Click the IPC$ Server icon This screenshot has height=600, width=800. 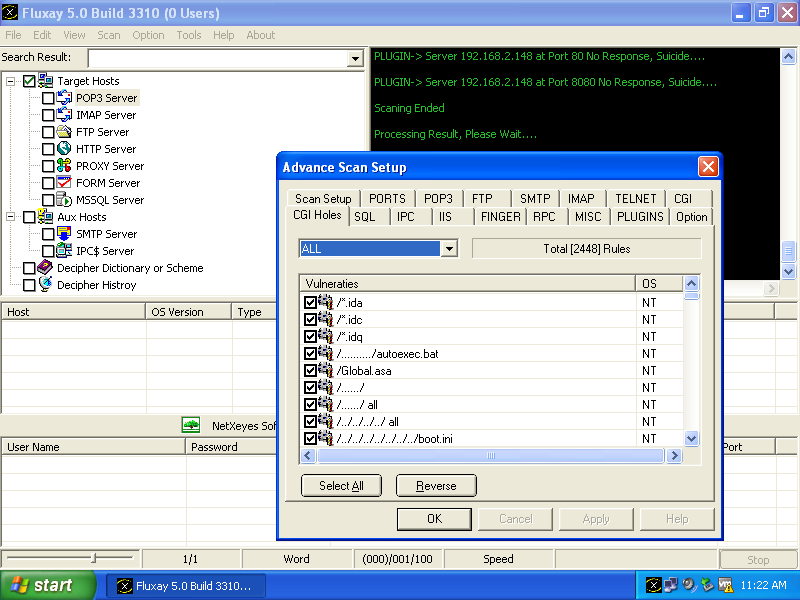click(x=64, y=250)
